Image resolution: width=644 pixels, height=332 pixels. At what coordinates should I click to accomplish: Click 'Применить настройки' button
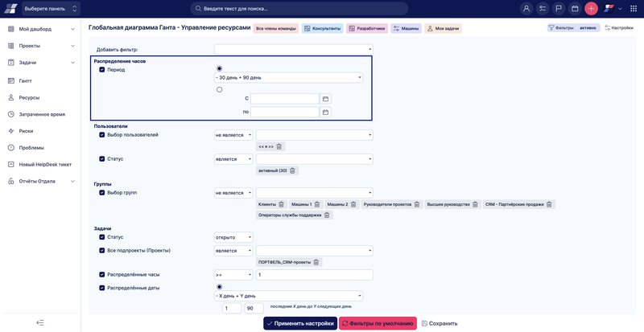tap(299, 323)
